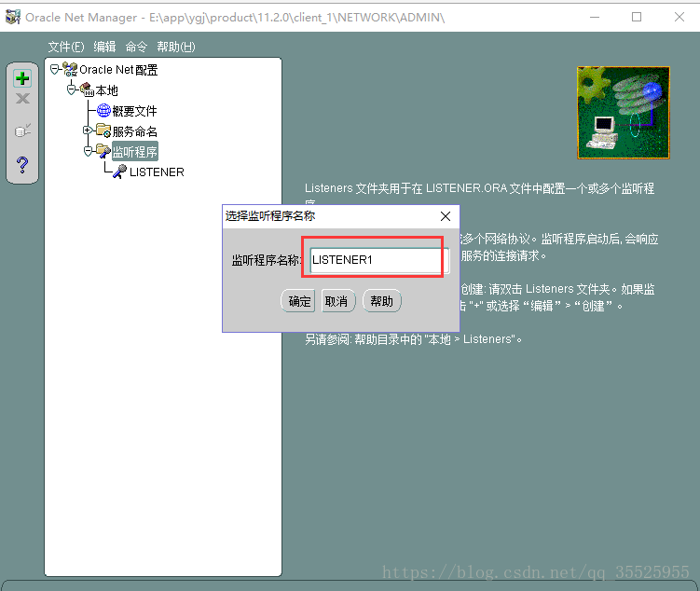This screenshot has width=700, height=591.
Task: Collapse the 监听程序 tree node
Action: 88,151
